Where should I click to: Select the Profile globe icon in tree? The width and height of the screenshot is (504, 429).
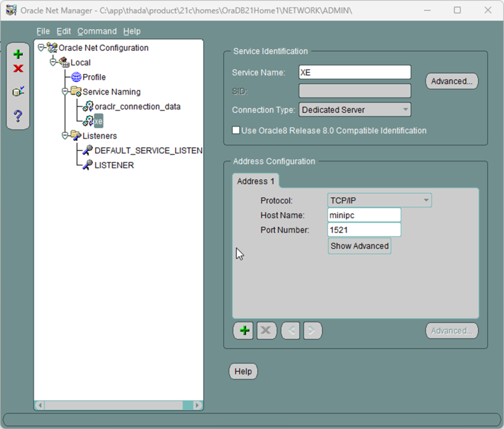[x=76, y=77]
